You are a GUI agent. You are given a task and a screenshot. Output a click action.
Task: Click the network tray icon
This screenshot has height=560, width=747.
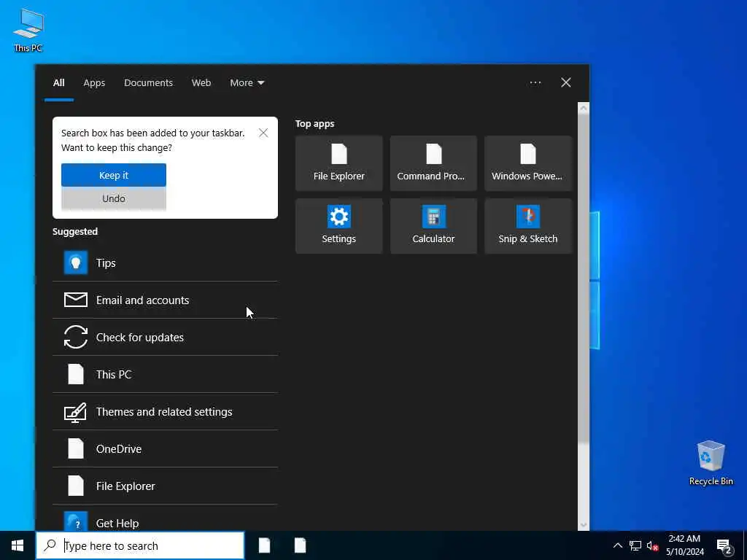click(x=635, y=545)
